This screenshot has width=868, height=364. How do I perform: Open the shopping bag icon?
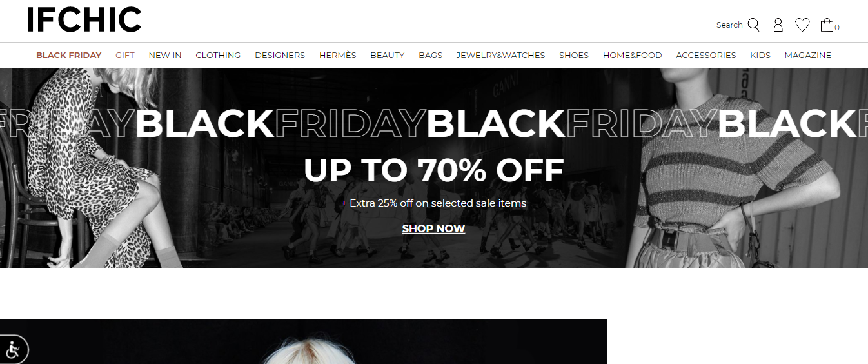tap(827, 25)
